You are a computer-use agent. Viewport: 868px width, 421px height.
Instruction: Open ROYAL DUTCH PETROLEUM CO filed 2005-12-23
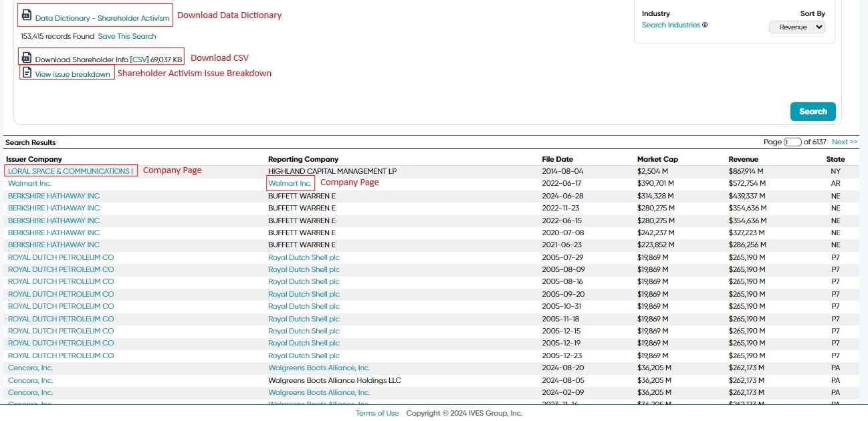click(x=61, y=356)
